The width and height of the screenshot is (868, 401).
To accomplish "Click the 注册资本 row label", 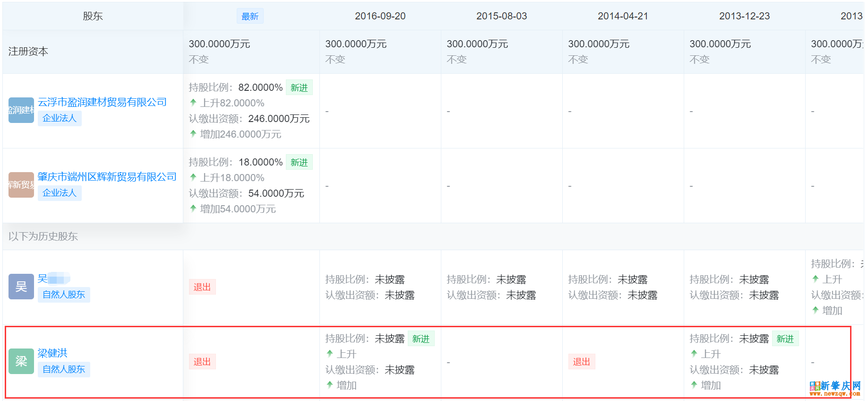I will tap(28, 52).
